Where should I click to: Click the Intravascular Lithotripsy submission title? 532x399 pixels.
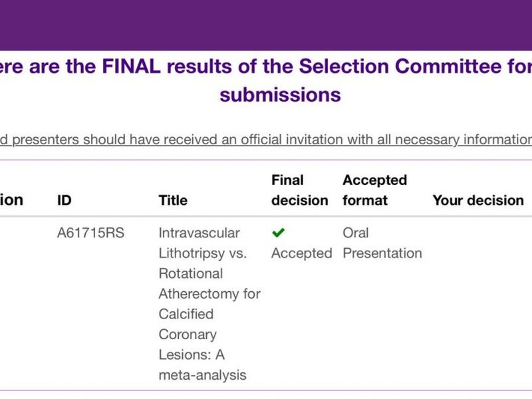(x=209, y=304)
